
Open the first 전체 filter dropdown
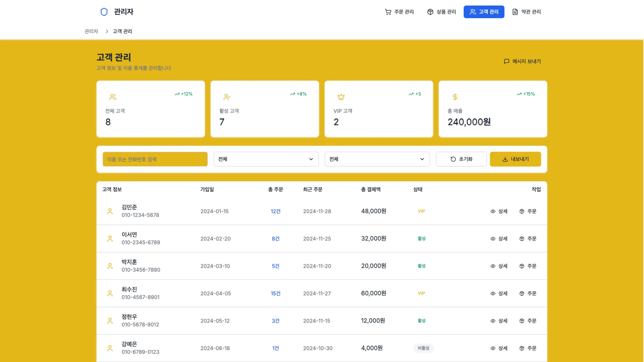266,159
